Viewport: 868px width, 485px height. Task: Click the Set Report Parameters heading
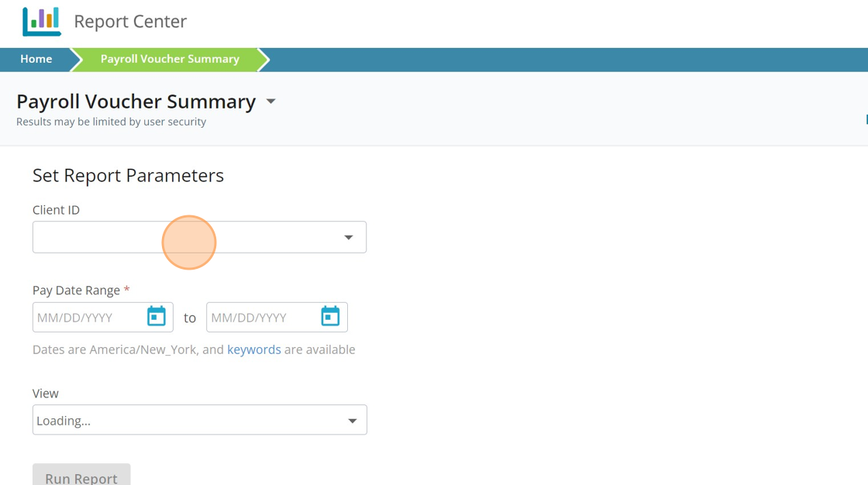coord(128,176)
